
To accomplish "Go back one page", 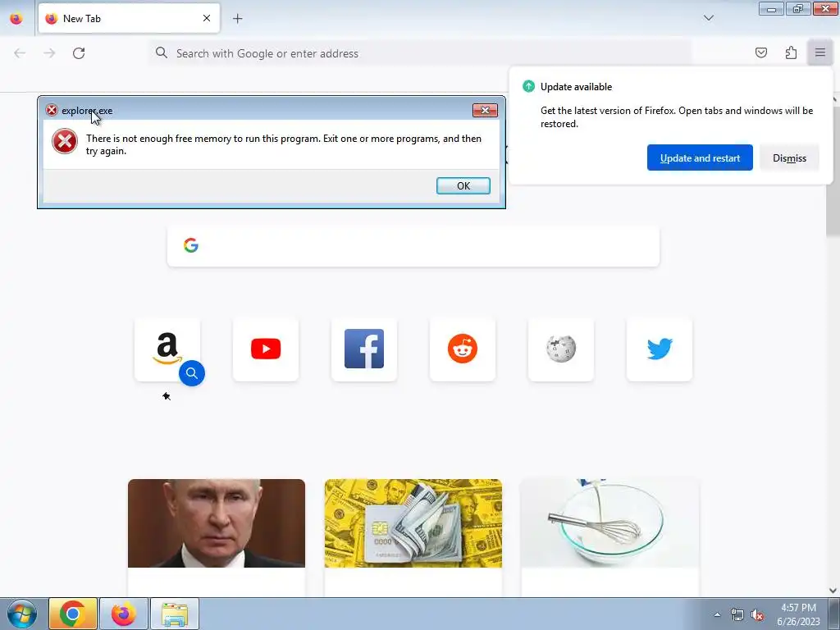I will [x=20, y=53].
